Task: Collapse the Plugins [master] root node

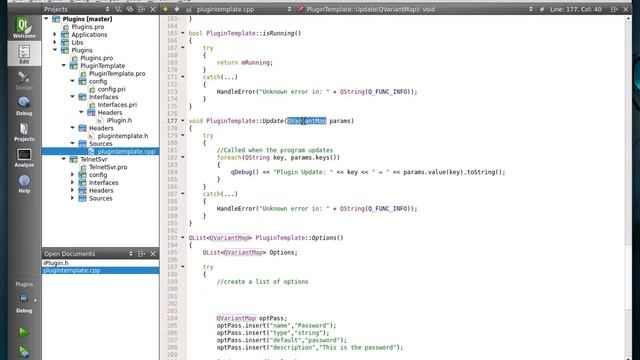Action: click(47, 19)
